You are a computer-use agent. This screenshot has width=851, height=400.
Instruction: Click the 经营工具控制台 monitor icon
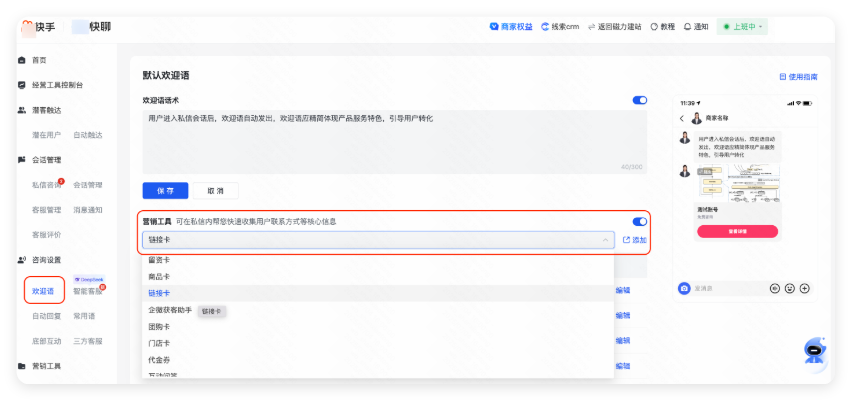tap(22, 85)
